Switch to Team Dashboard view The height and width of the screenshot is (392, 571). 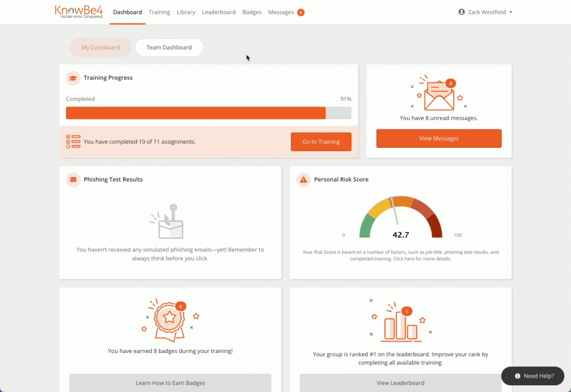[169, 47]
